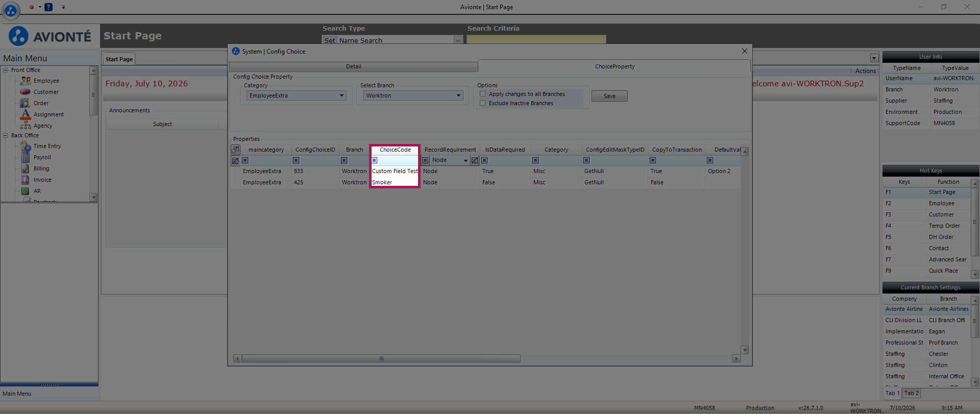Open the Start Page tab list dropdown
Viewport: 980px width, 414px height.
point(874,58)
